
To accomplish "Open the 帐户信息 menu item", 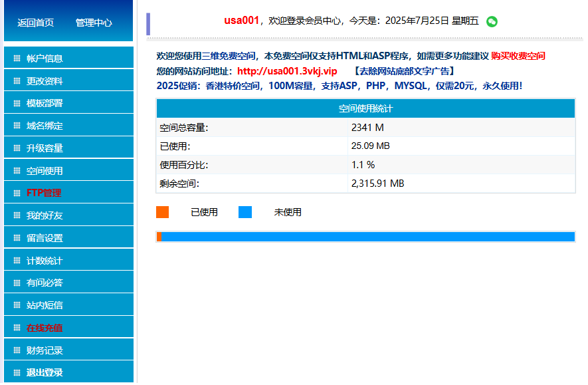I will point(68,57).
